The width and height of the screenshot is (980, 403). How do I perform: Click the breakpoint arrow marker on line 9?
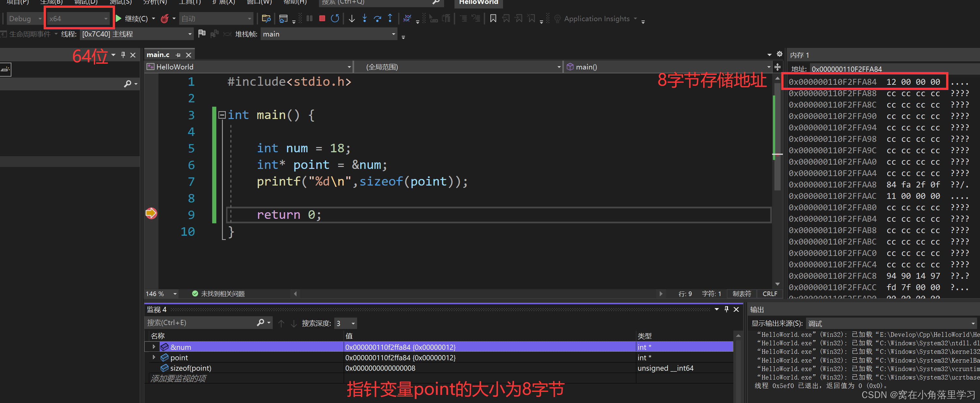click(151, 213)
